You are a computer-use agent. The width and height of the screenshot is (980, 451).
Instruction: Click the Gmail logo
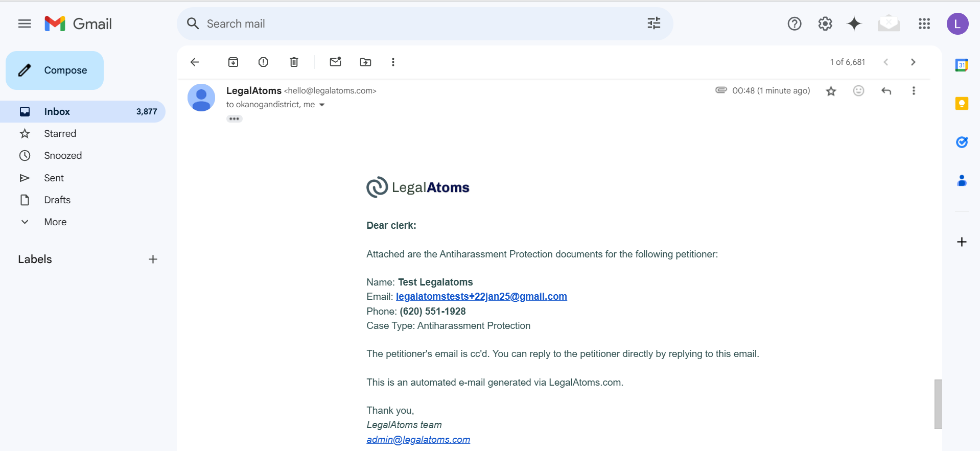pyautogui.click(x=78, y=23)
